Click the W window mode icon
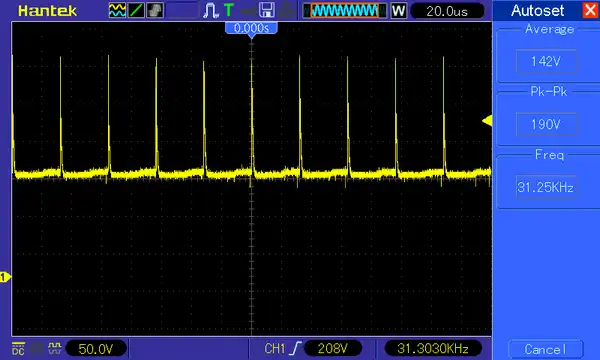Image resolution: width=600 pixels, height=360 pixels. click(398, 11)
